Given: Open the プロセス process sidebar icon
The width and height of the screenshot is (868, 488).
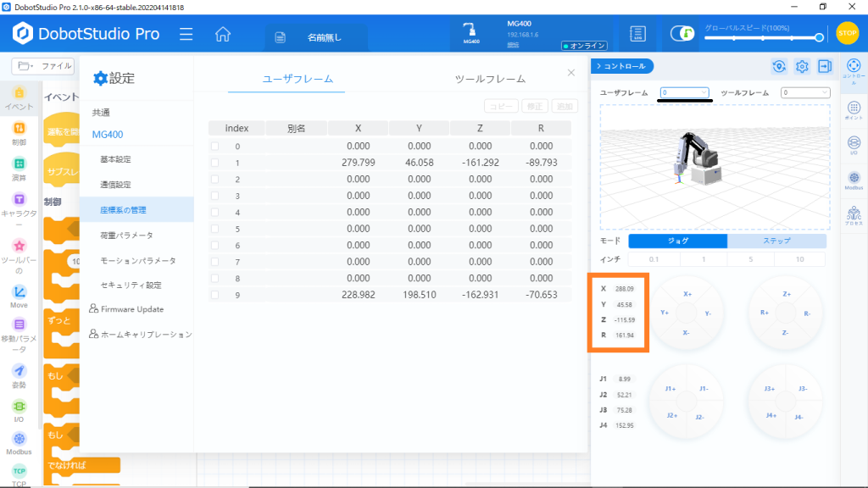Looking at the screenshot, I should 854,216.
